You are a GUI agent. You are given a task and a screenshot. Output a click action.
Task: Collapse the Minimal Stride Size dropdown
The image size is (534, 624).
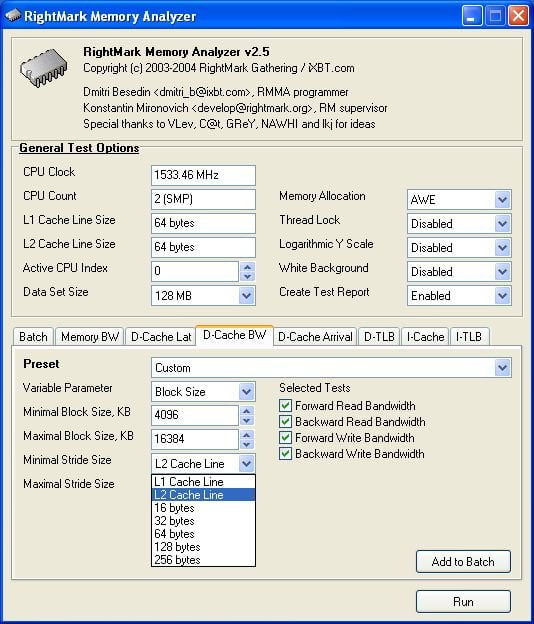(247, 464)
